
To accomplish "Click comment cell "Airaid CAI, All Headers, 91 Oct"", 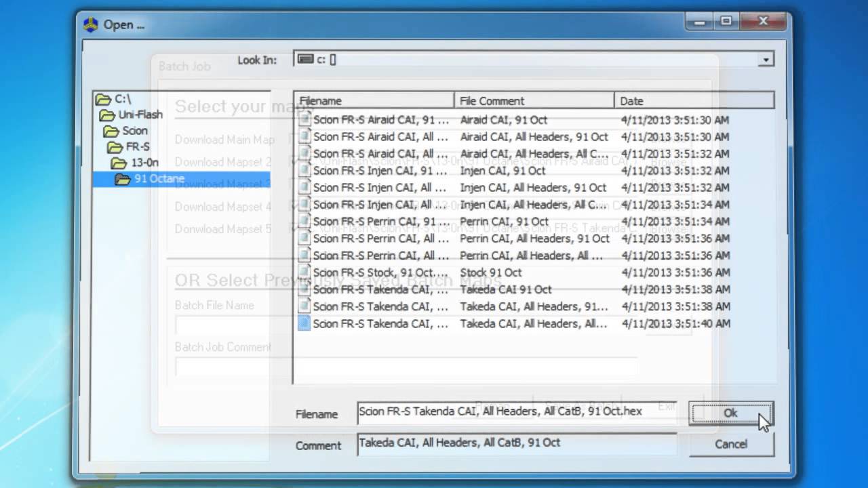I will pos(534,137).
